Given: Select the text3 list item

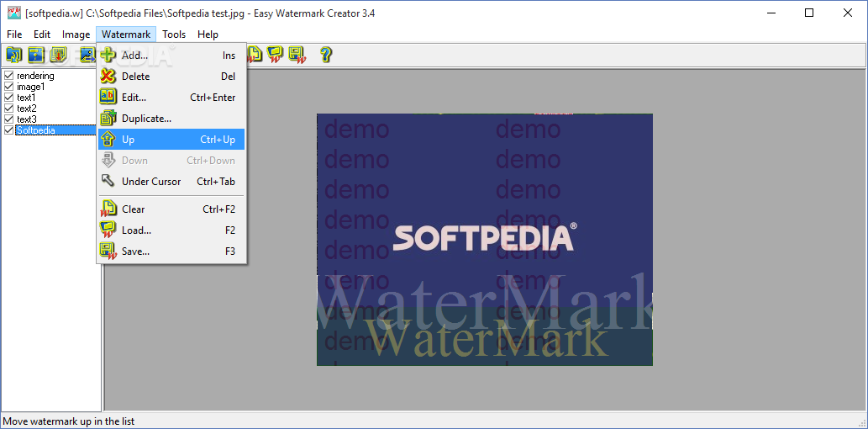Looking at the screenshot, I should [x=27, y=119].
